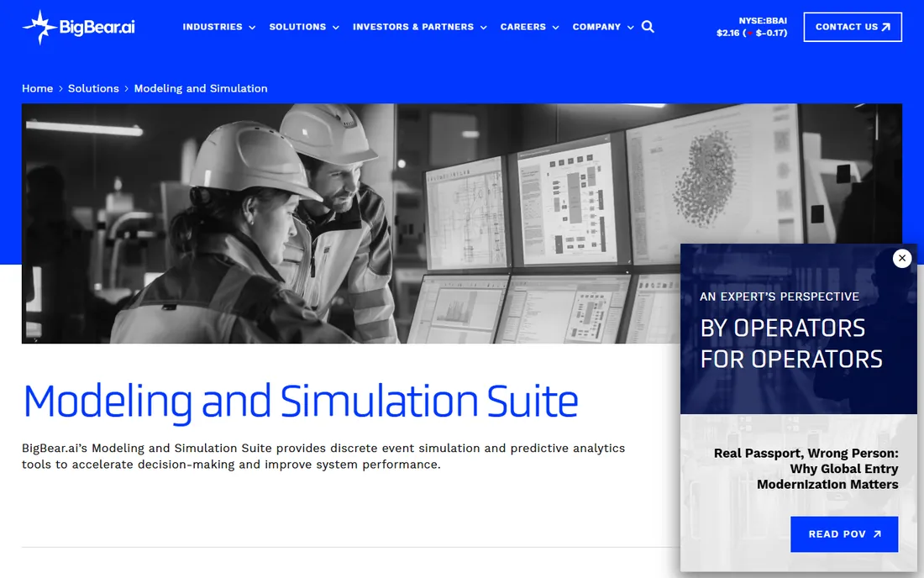The height and width of the screenshot is (578, 924).
Task: Open the site search magnifier icon
Action: pyautogui.click(x=648, y=27)
